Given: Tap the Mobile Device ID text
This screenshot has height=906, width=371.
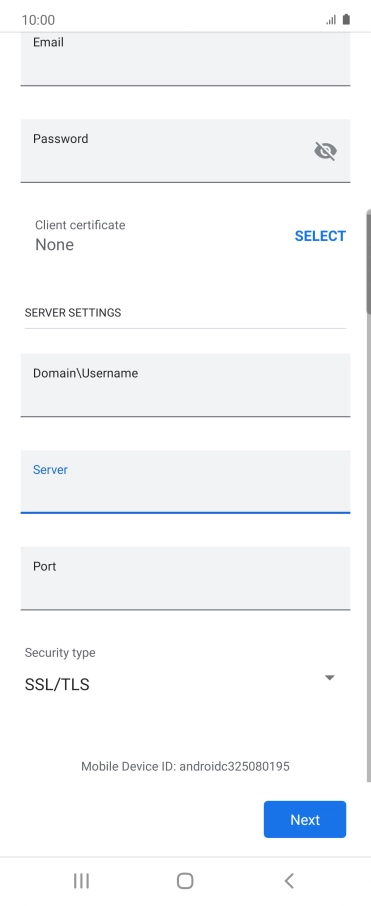Looking at the screenshot, I should click(185, 767).
